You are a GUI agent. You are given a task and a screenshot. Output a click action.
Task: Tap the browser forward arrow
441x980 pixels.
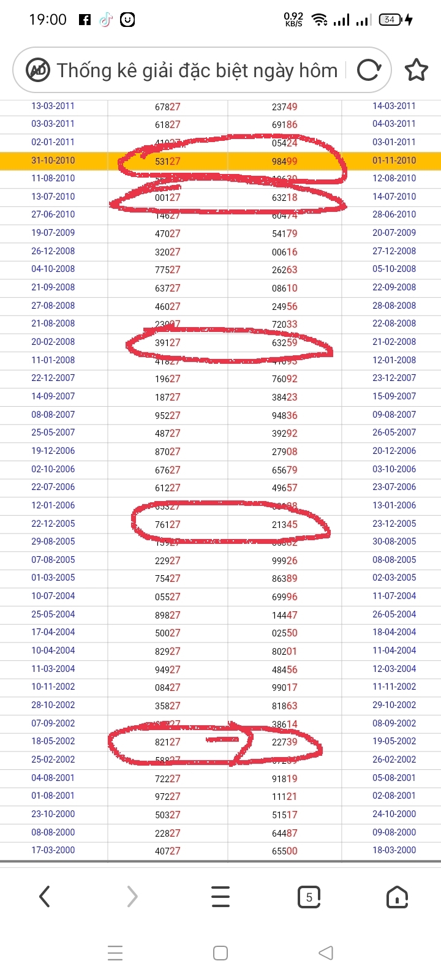[x=132, y=897]
